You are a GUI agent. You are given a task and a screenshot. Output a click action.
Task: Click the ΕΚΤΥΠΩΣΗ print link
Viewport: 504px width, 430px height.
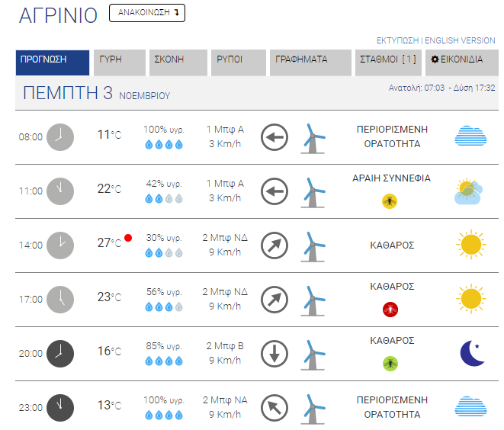397,40
